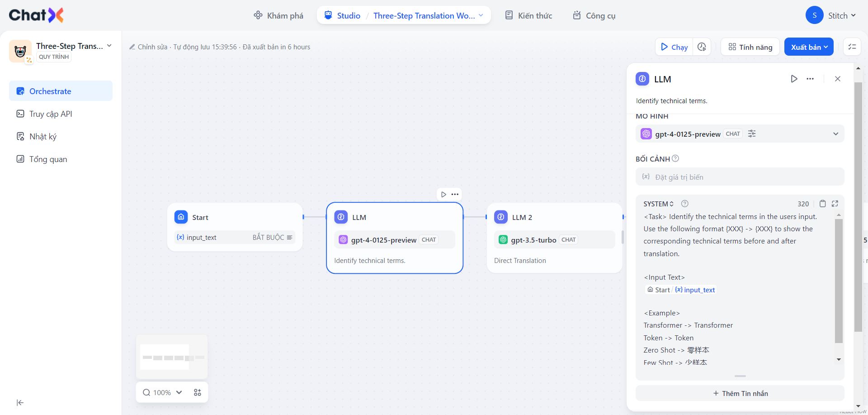Viewport: 868px width, 415px height.
Task: Open model parameter settings sliders icon
Action: 752,134
